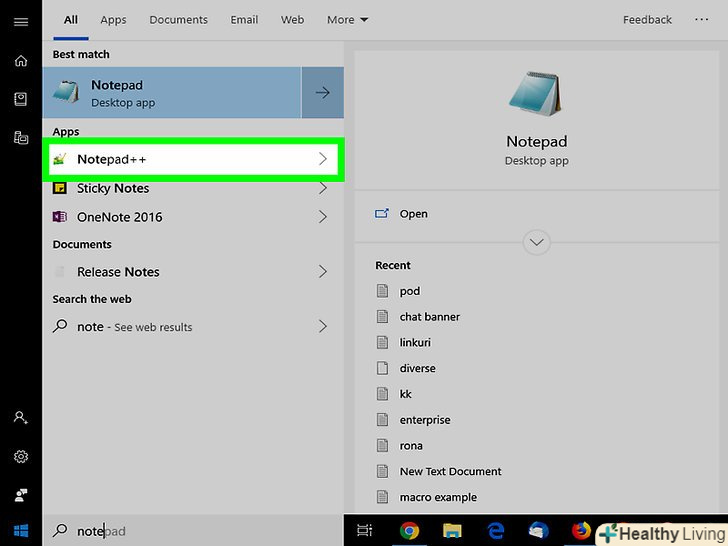Image resolution: width=728 pixels, height=546 pixels.
Task: Click Open under Notepad preview
Action: 413,214
